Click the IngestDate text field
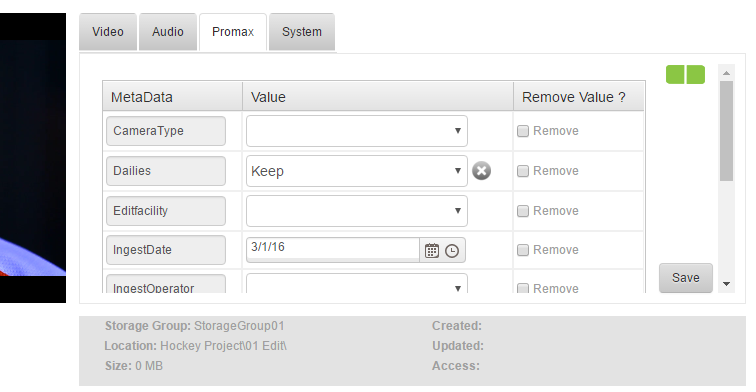The image size is (756, 392). point(333,249)
